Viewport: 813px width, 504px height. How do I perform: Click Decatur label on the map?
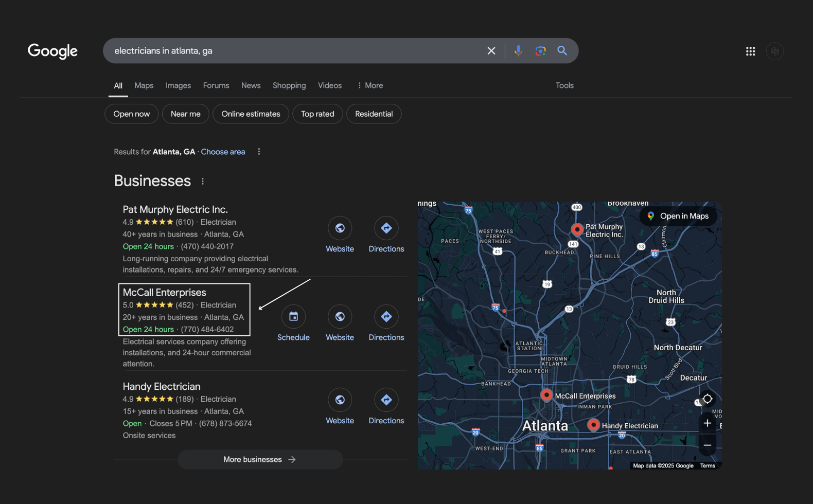(x=694, y=377)
